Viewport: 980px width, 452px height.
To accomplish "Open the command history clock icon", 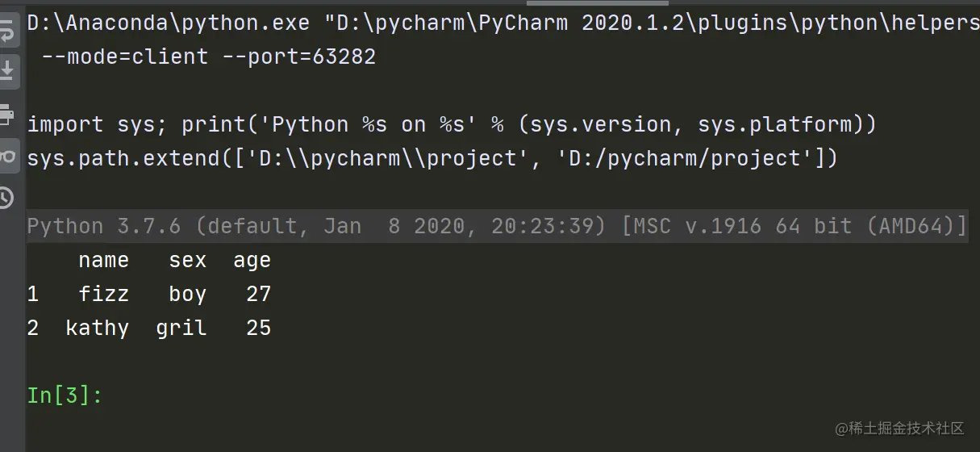I will tap(8, 197).
